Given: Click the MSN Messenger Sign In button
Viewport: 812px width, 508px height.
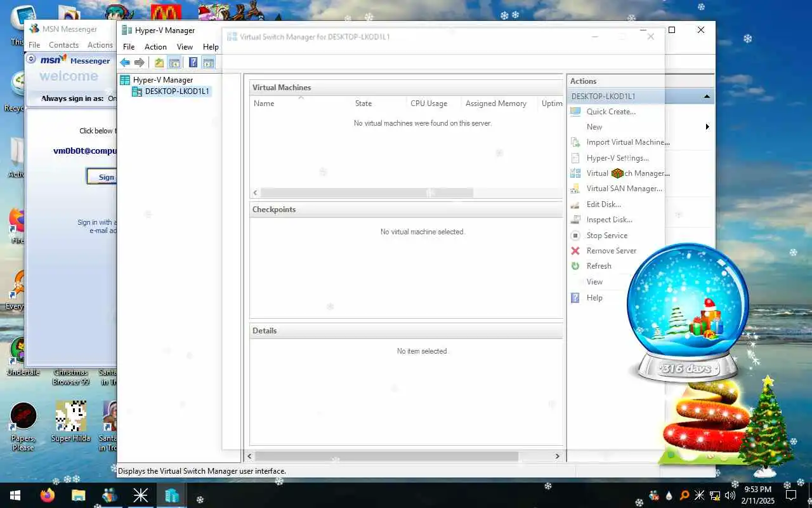Looking at the screenshot, I should pyautogui.click(x=101, y=177).
